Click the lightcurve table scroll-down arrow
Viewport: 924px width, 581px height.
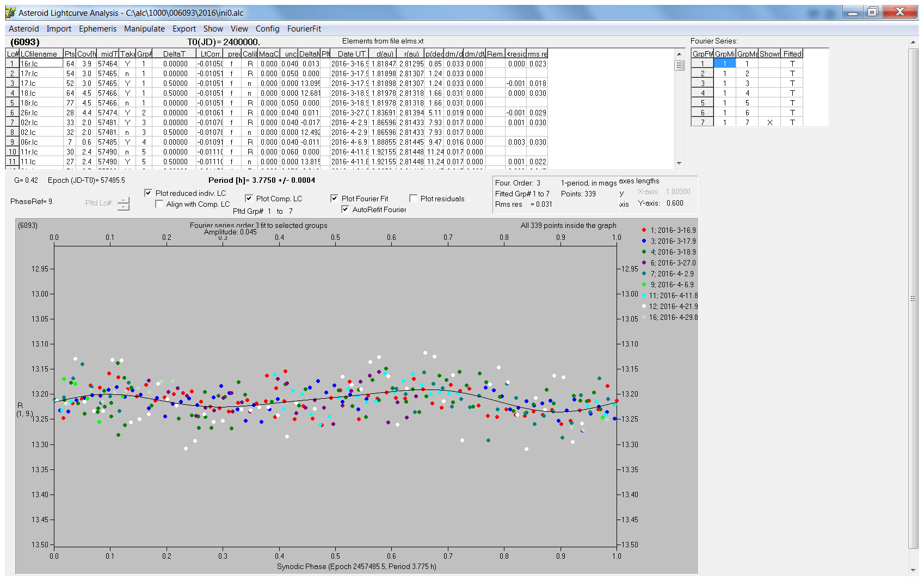pyautogui.click(x=679, y=163)
